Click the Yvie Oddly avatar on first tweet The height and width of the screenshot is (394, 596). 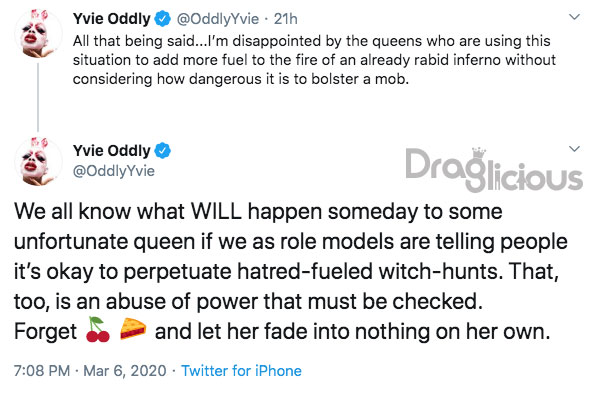[x=38, y=34]
